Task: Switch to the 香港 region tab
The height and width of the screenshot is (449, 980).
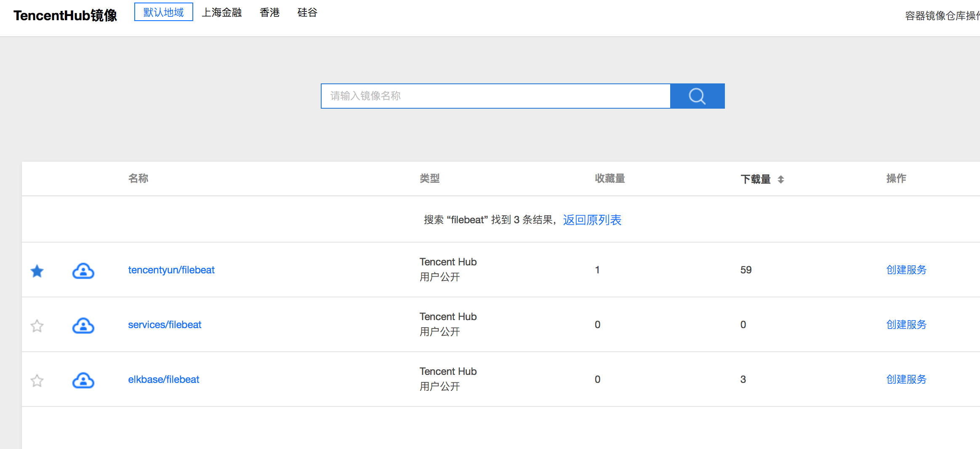Action: click(x=269, y=12)
